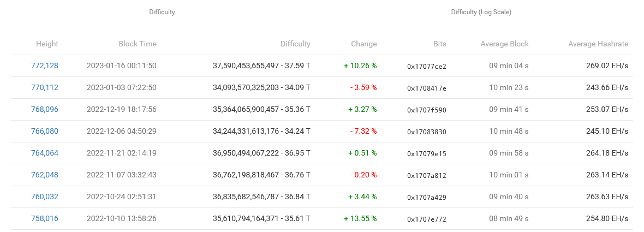Open block height 770,112 link
Image resolution: width=644 pixels, height=232 pixels.
click(x=45, y=87)
